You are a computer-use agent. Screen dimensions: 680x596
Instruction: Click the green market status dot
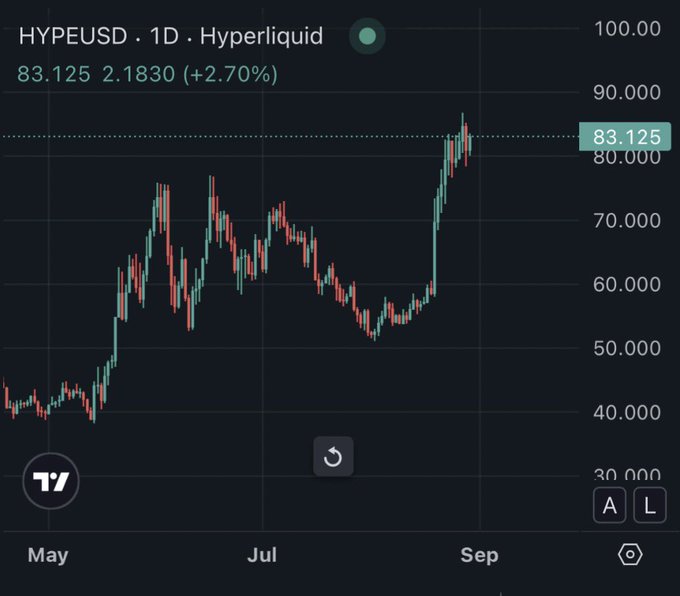(x=367, y=36)
